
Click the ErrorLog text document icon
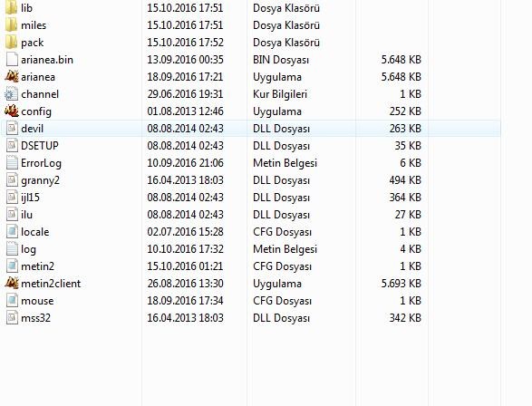point(12,163)
